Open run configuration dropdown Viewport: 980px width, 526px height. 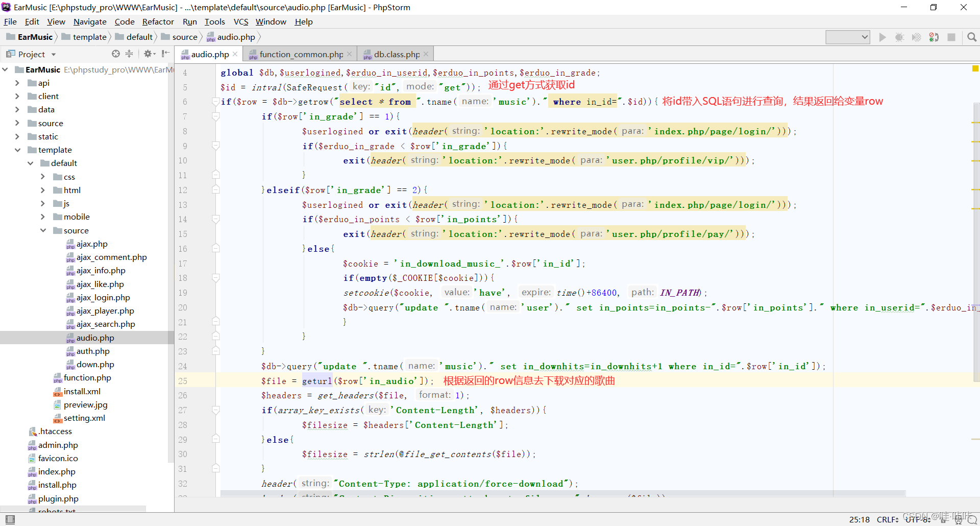click(x=848, y=37)
